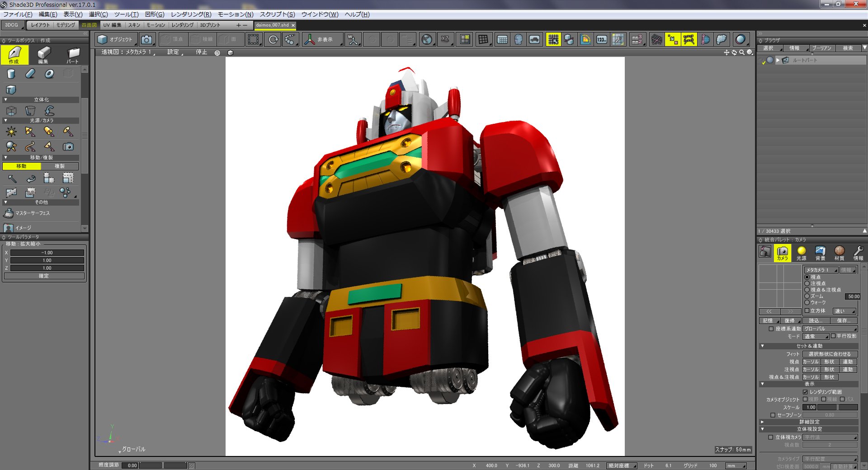The height and width of the screenshot is (470, 868).
Task: Click the ブーリアン button in the browser
Action: pyautogui.click(x=821, y=48)
